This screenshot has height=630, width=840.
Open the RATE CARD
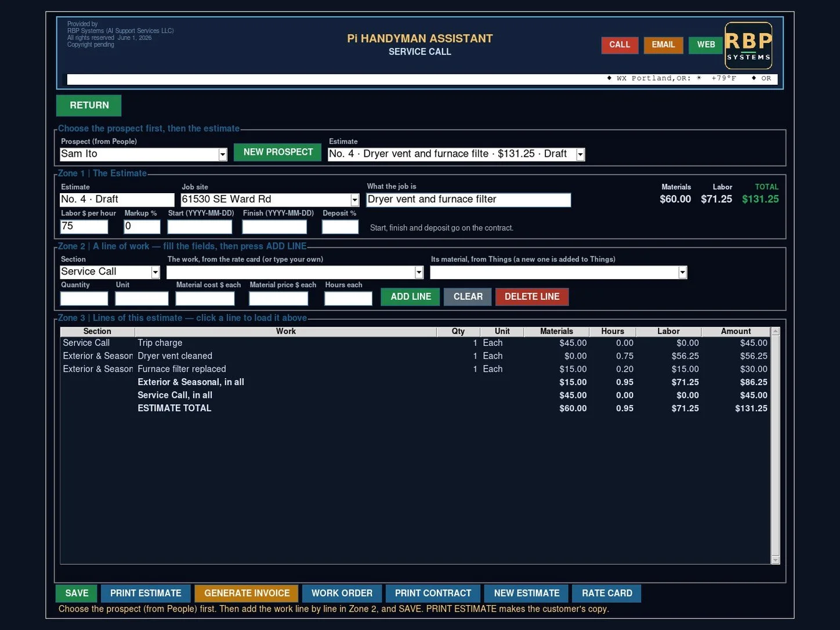tap(607, 593)
